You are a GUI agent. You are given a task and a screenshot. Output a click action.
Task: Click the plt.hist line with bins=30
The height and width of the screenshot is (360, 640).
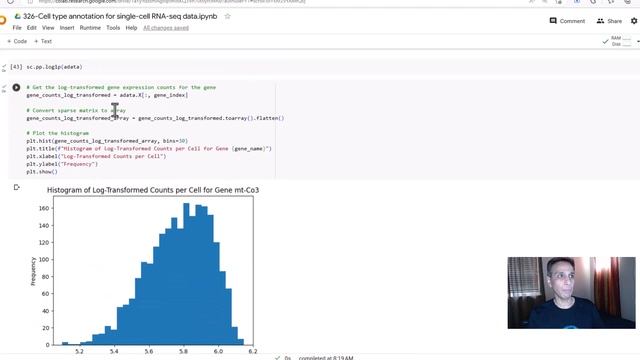107,141
